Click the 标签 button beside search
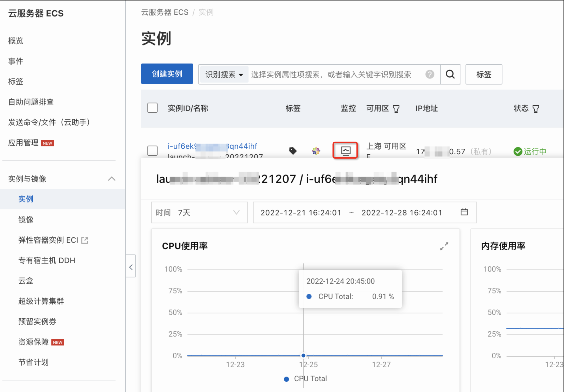The height and width of the screenshot is (392, 564). click(x=483, y=74)
